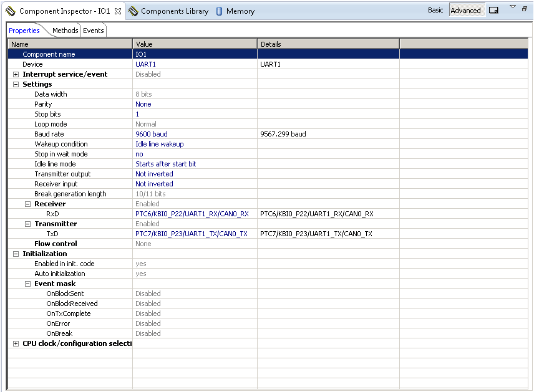This screenshot has width=534, height=392.
Task: Edit the 9600 baud rate value
Action: [195, 134]
